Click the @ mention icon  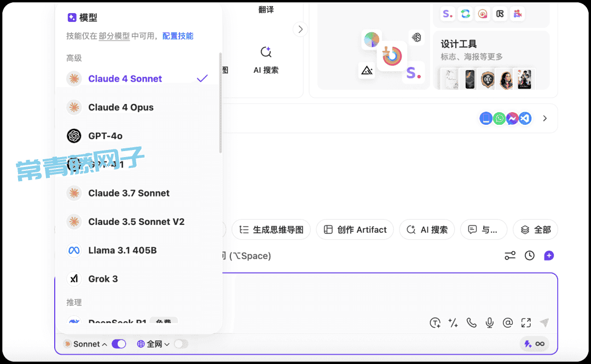tap(508, 323)
